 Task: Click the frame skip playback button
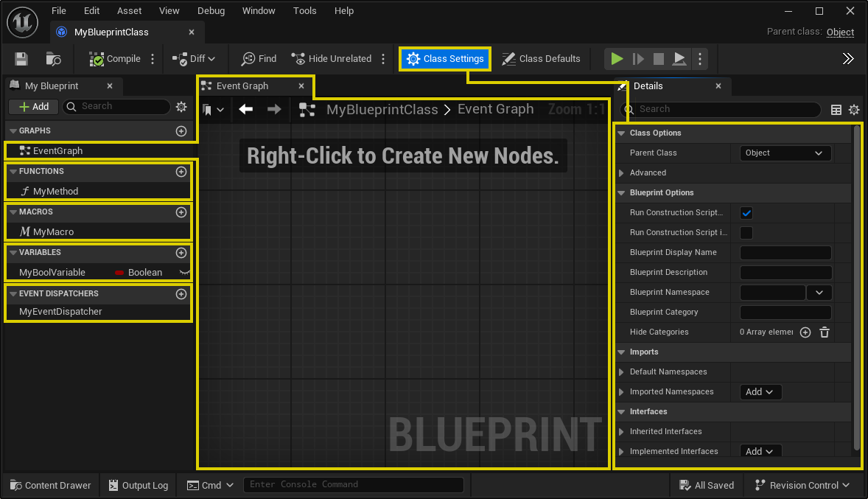pyautogui.click(x=637, y=59)
